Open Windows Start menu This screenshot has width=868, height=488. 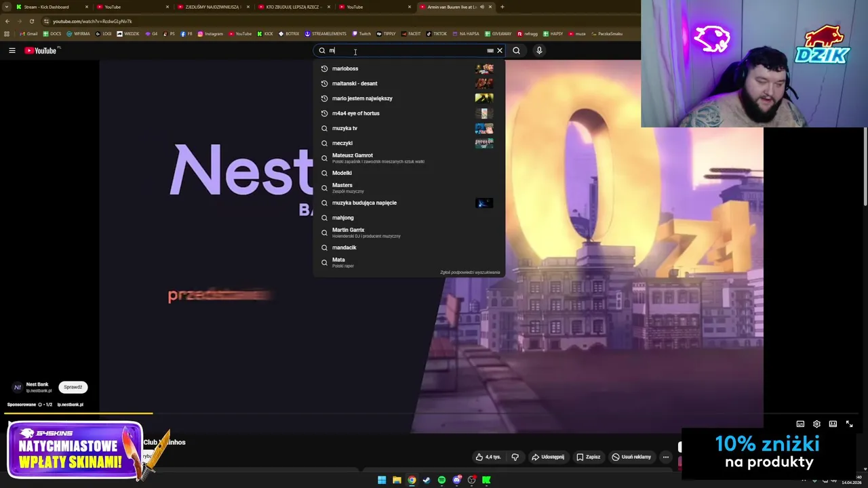[382, 480]
